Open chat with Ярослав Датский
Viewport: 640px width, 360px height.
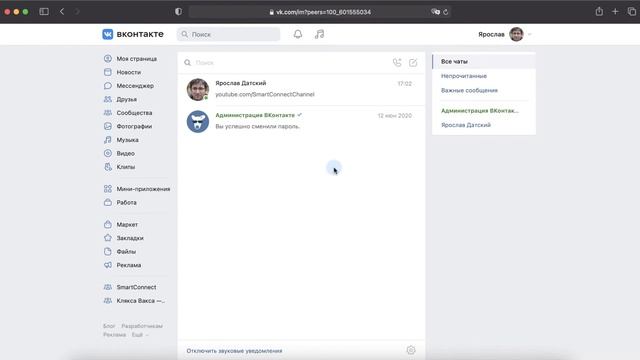click(301, 89)
